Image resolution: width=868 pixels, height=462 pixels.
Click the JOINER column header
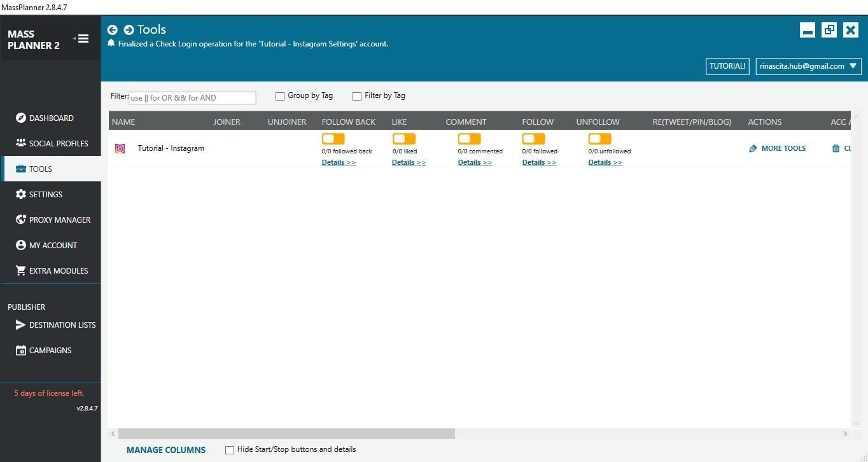227,122
